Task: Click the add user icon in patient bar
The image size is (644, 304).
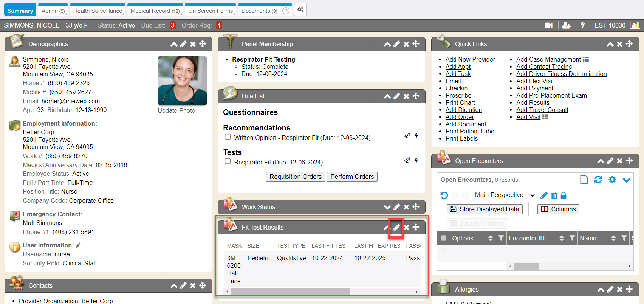Action: [566, 25]
